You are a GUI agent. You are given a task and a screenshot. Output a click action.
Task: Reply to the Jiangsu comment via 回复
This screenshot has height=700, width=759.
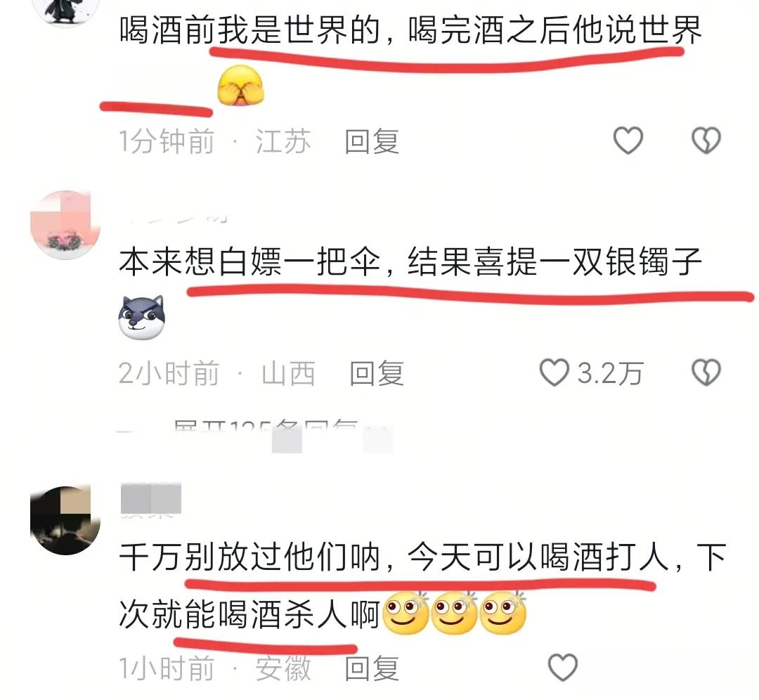[372, 141]
